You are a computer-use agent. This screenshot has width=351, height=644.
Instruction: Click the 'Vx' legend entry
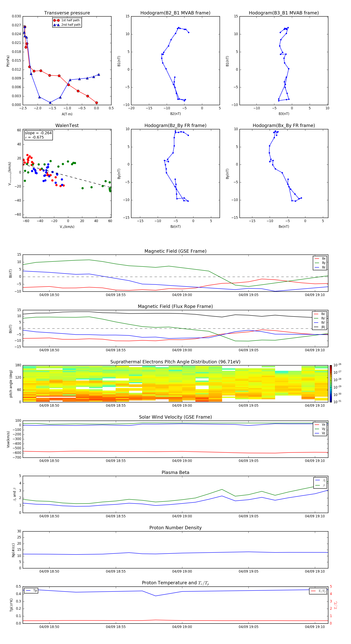[320, 424]
